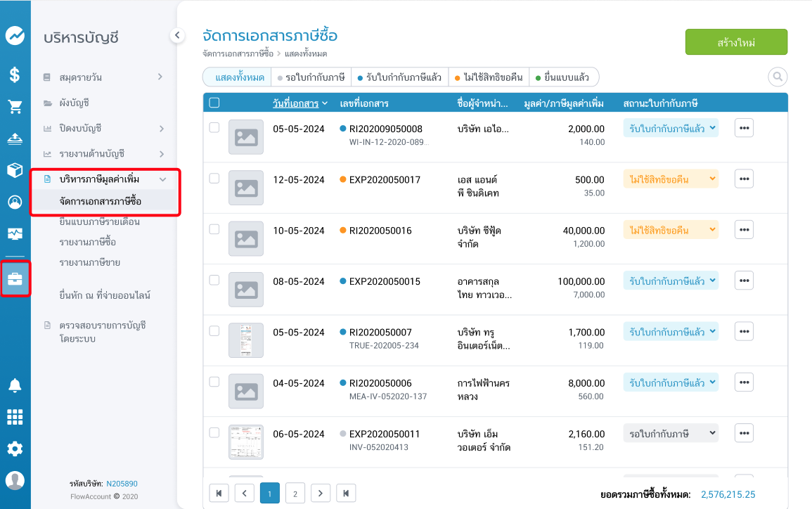This screenshot has height=509, width=812.
Task: Change status dropdown for EXP2020050011
Action: (x=671, y=433)
